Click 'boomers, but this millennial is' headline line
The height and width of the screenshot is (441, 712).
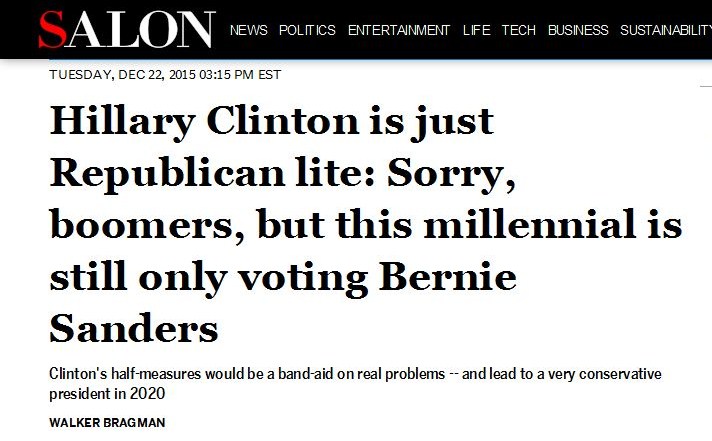(366, 225)
